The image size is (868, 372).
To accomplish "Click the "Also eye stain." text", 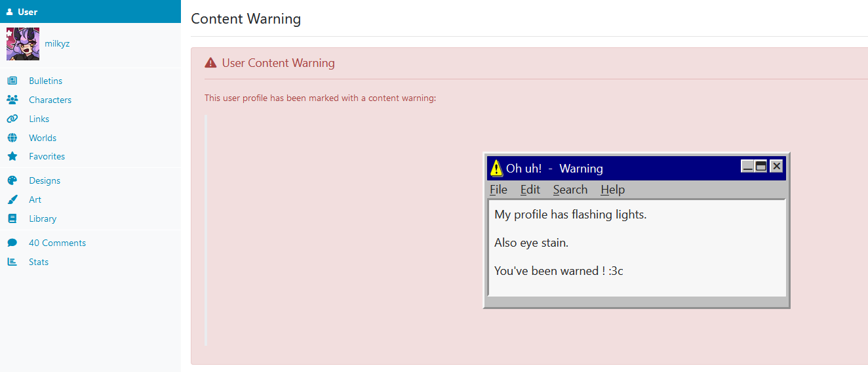I will point(531,243).
